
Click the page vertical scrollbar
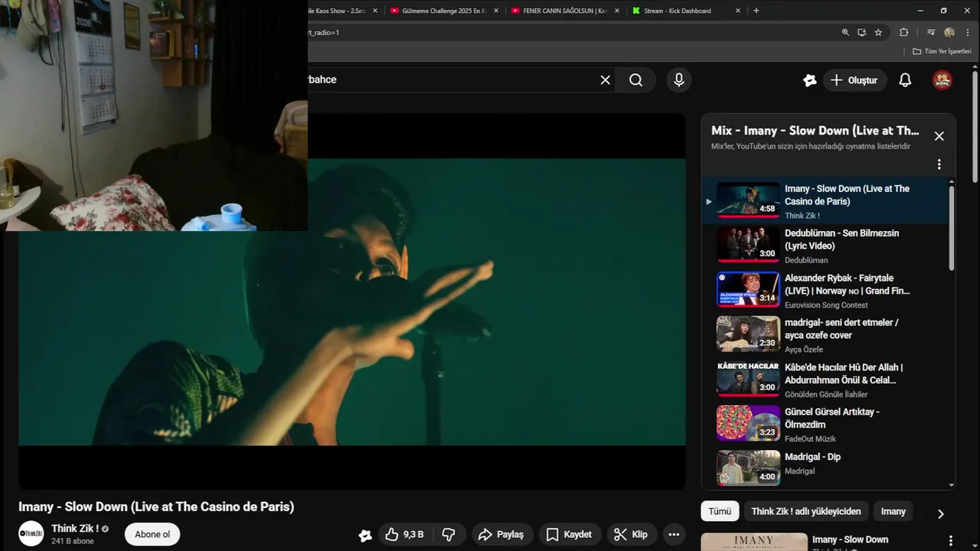coord(975,126)
